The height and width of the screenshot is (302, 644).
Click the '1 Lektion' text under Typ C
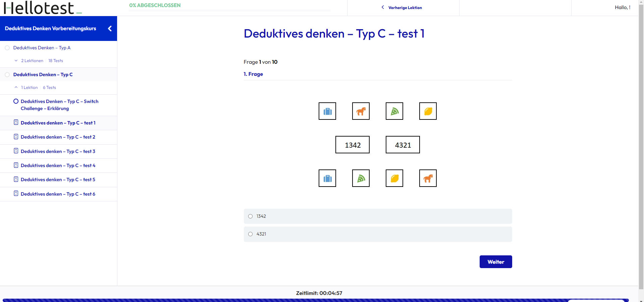30,88
